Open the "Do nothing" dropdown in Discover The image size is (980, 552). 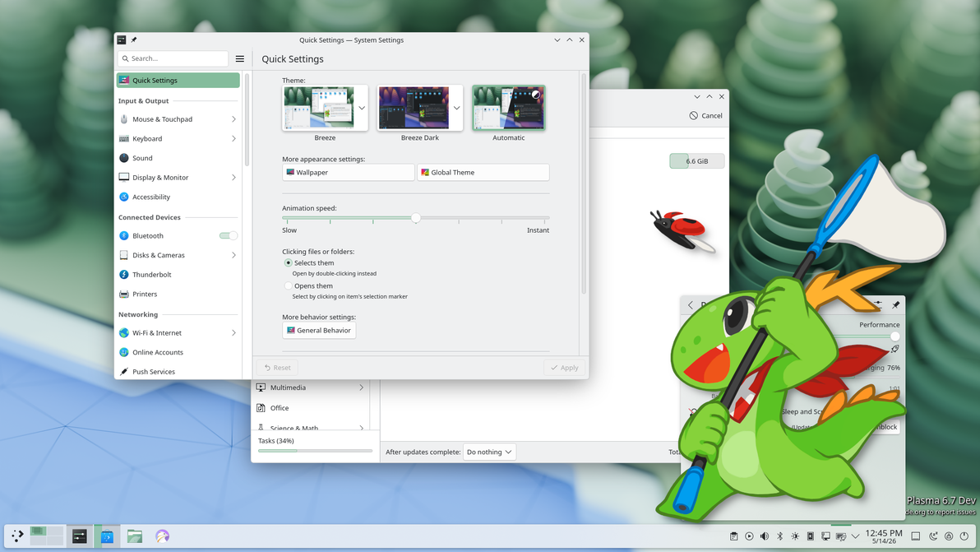489,452
